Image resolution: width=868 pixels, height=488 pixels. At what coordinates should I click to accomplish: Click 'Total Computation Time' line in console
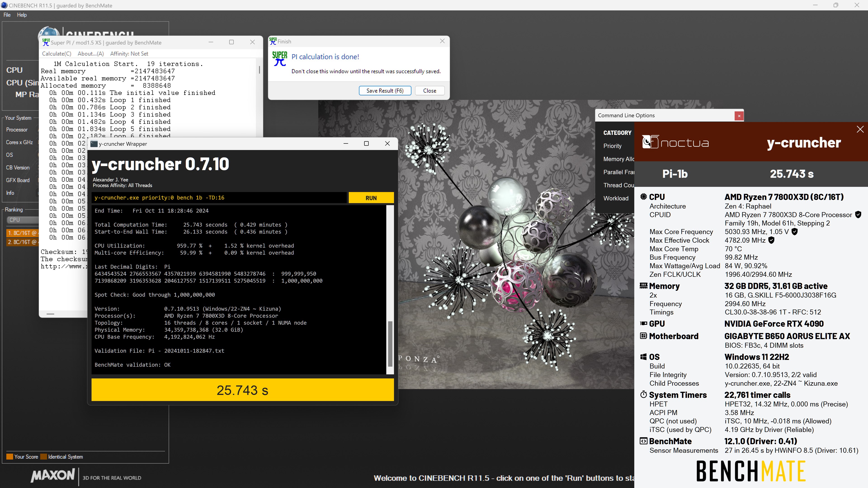tap(191, 225)
